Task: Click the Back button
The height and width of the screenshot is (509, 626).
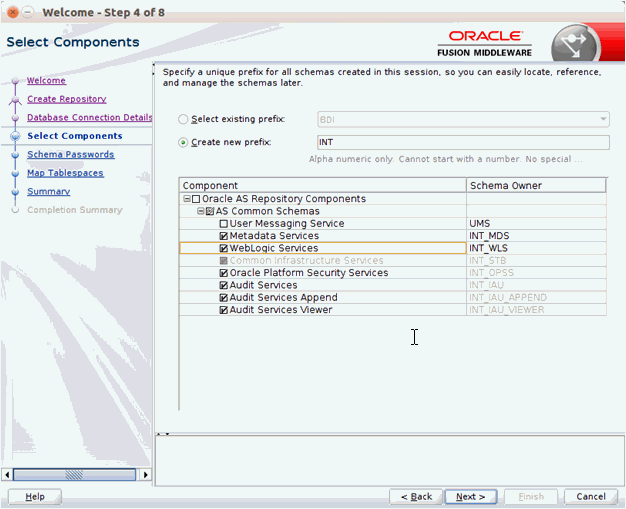Action: tap(416, 497)
